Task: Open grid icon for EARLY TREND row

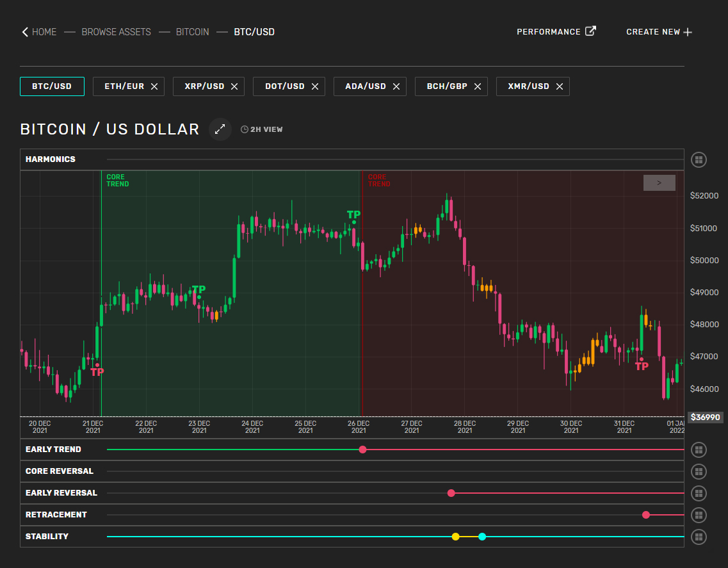Action: [x=699, y=450]
